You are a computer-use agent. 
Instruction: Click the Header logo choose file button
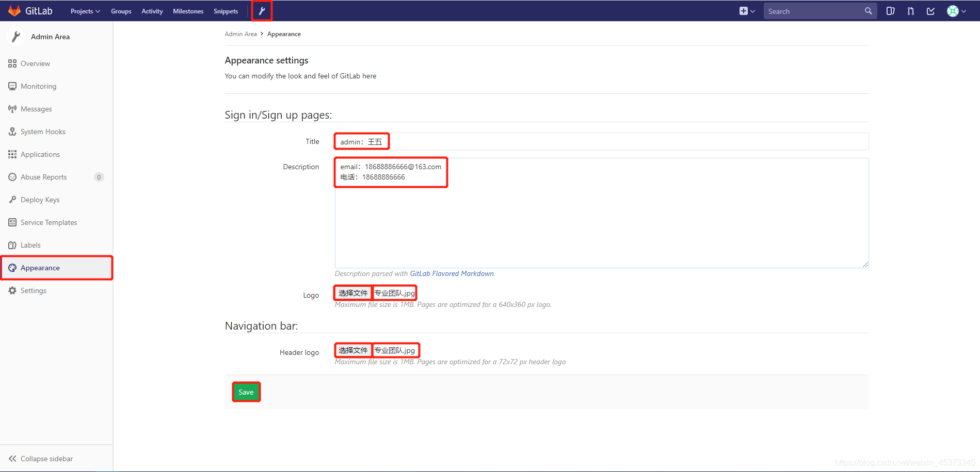(x=353, y=350)
